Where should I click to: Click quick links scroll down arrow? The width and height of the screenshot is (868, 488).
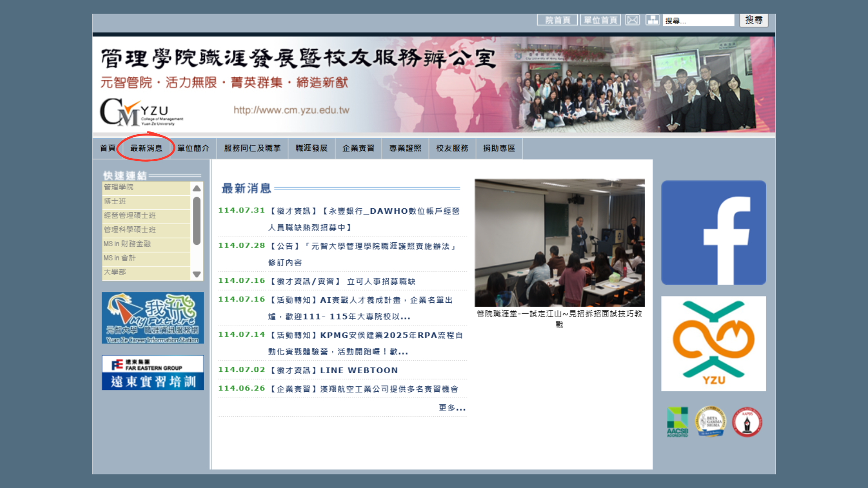(x=197, y=274)
